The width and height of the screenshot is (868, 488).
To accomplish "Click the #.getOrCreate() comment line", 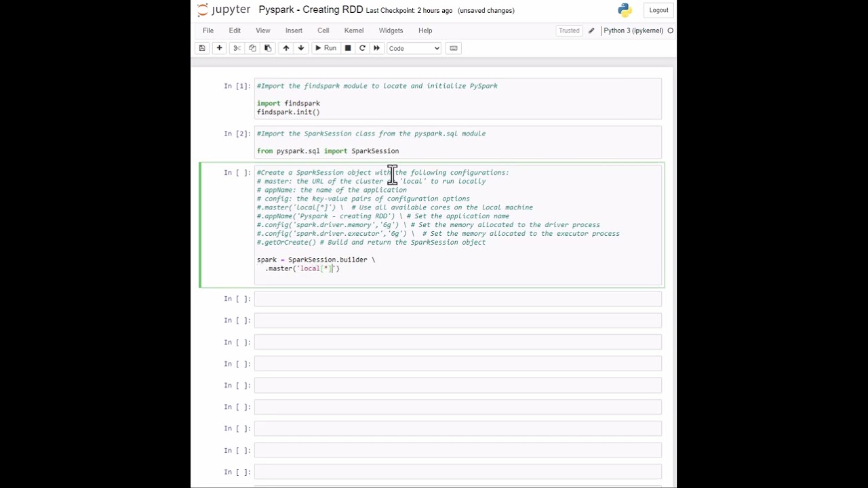I will (371, 242).
